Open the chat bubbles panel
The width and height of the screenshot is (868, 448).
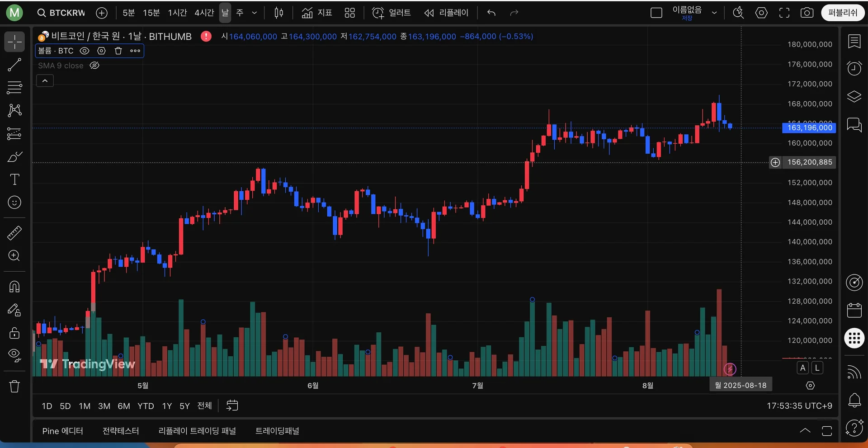click(x=854, y=124)
